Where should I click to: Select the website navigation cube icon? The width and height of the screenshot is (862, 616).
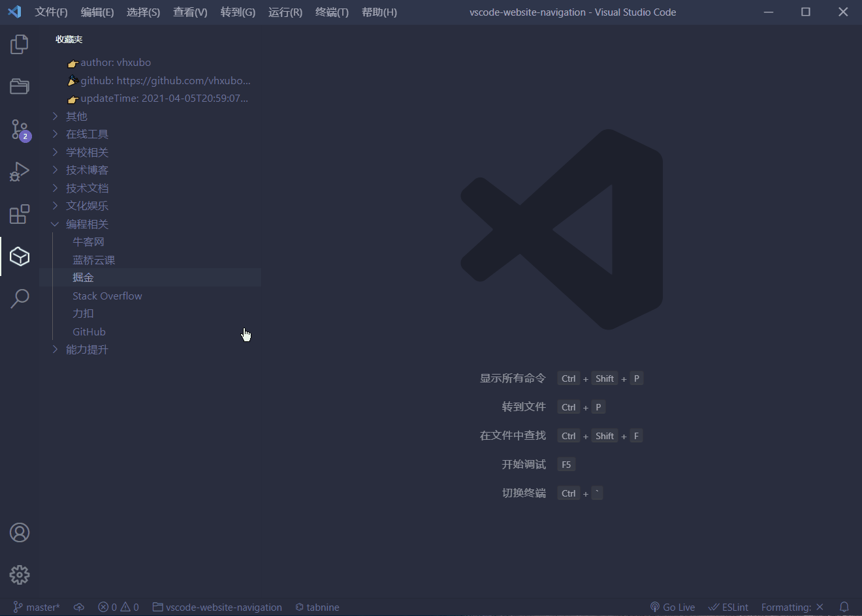(20, 256)
